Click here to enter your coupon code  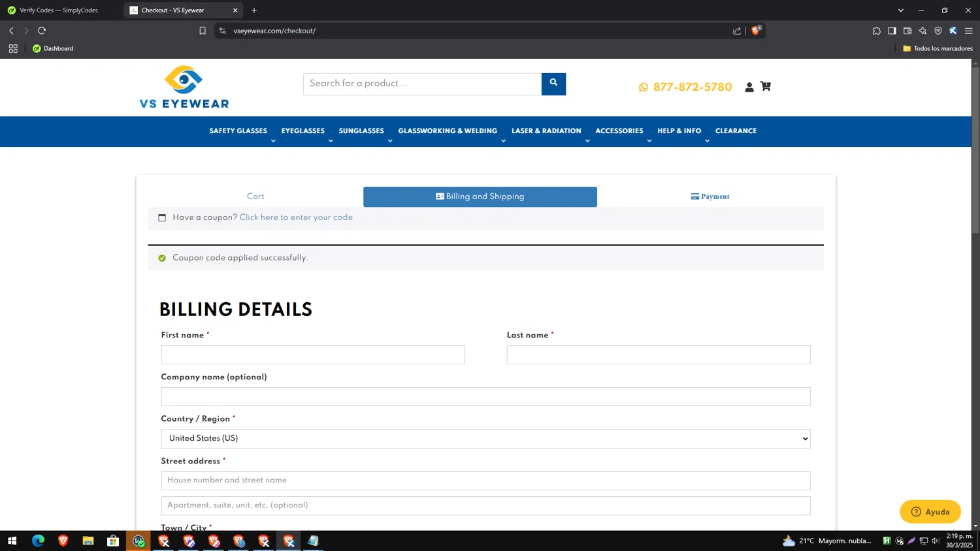(296, 218)
